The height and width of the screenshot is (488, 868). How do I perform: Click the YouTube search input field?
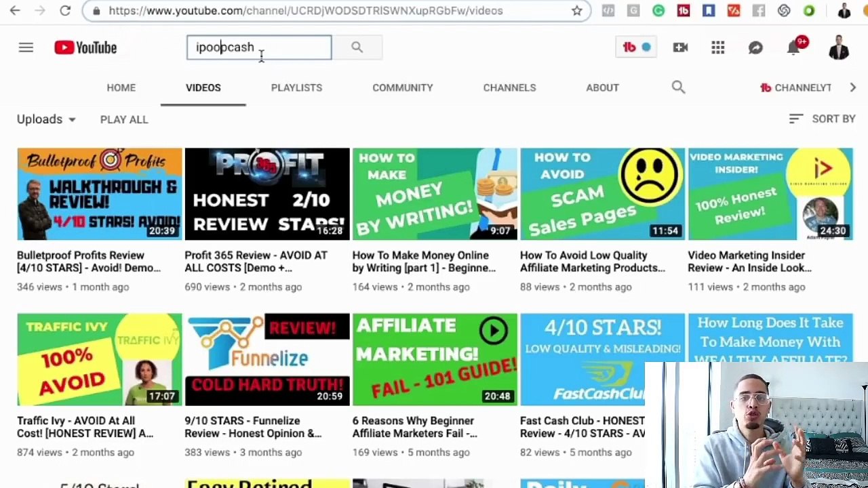click(x=259, y=47)
